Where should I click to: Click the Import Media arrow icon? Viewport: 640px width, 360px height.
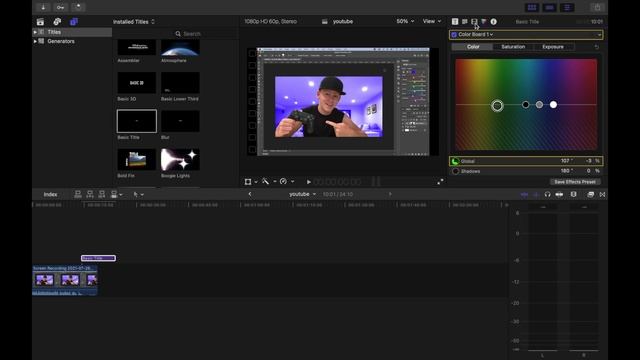(43, 7)
